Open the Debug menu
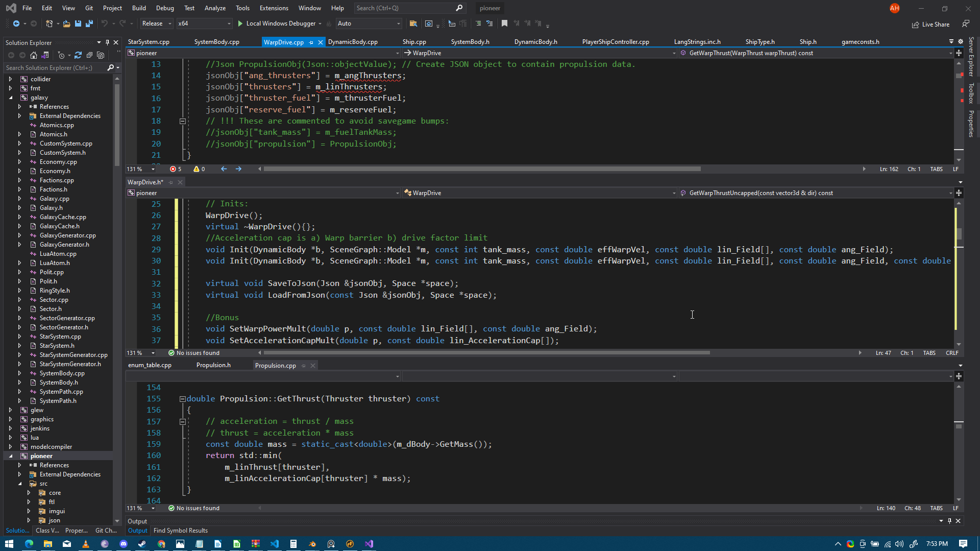Image resolution: width=980 pixels, height=551 pixels. pyautogui.click(x=164, y=8)
